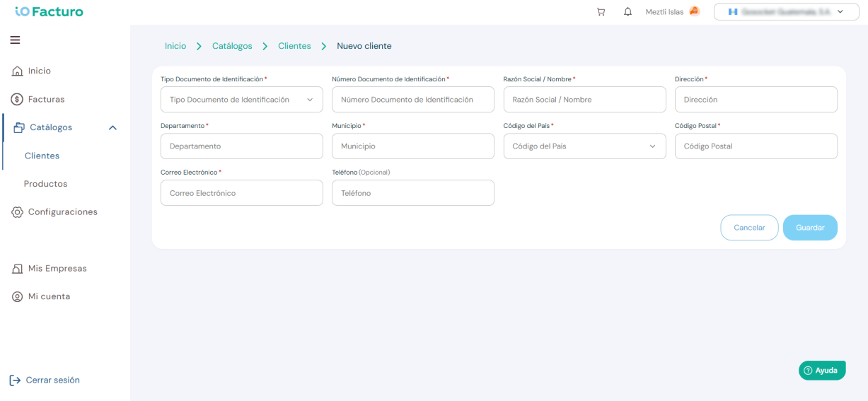The height and width of the screenshot is (401, 868).
Task: Click the Clientes breadcrumb link
Action: coord(294,46)
